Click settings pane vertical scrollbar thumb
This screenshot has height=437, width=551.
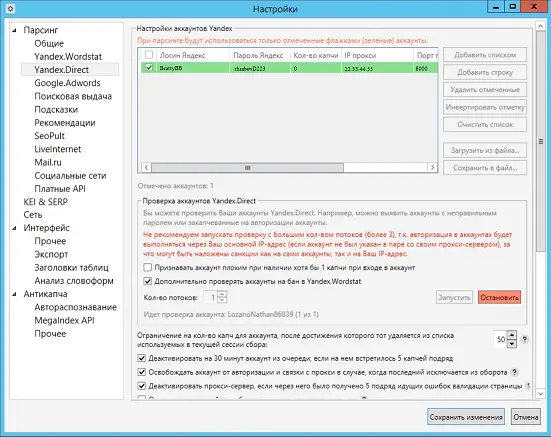click(541, 141)
